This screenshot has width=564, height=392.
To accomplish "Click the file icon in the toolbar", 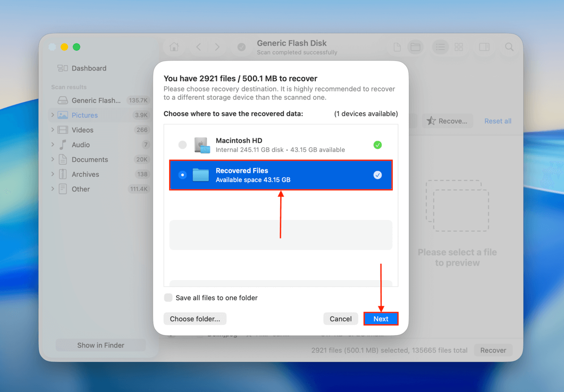I will (397, 47).
